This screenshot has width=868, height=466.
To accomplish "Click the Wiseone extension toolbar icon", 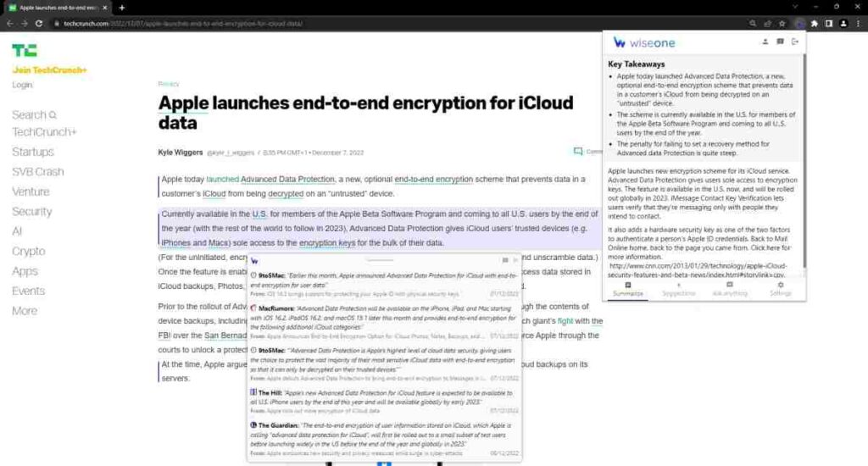I will (799, 23).
